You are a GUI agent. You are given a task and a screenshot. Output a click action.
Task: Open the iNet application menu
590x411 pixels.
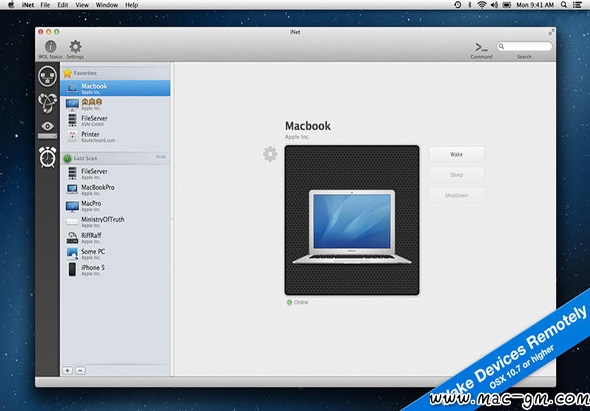click(x=28, y=5)
